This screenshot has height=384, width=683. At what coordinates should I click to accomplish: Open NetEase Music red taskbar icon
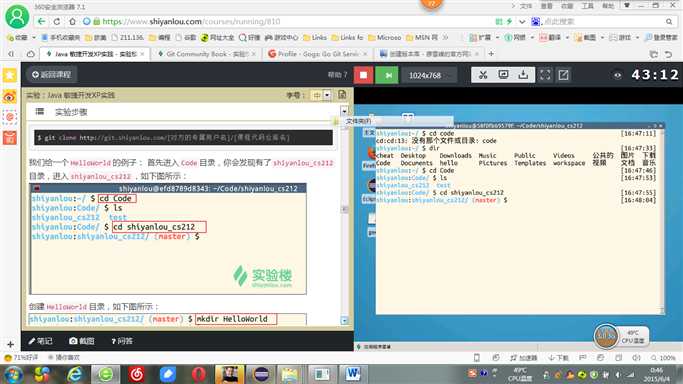pyautogui.click(x=136, y=374)
